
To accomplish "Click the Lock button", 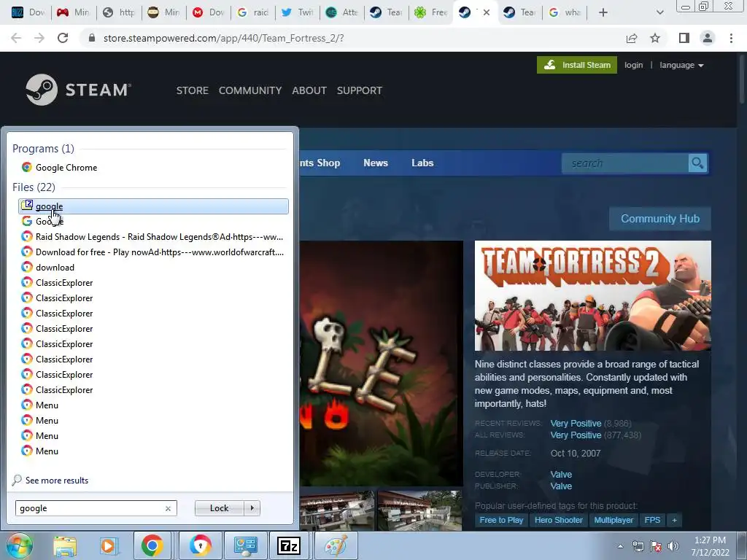I will [219, 508].
